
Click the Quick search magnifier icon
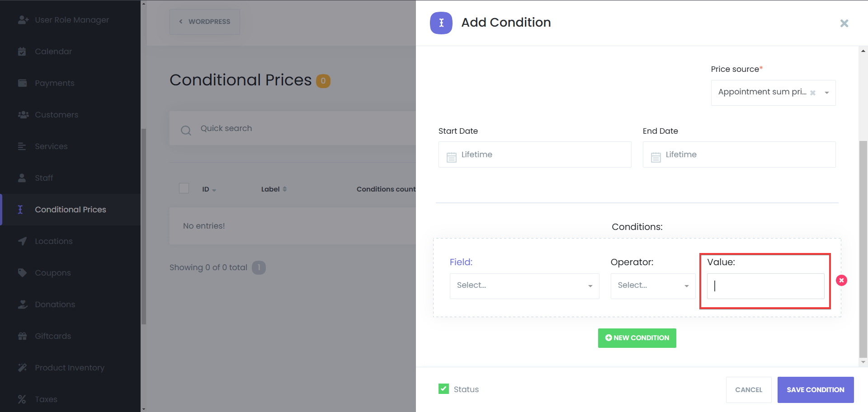point(186,131)
